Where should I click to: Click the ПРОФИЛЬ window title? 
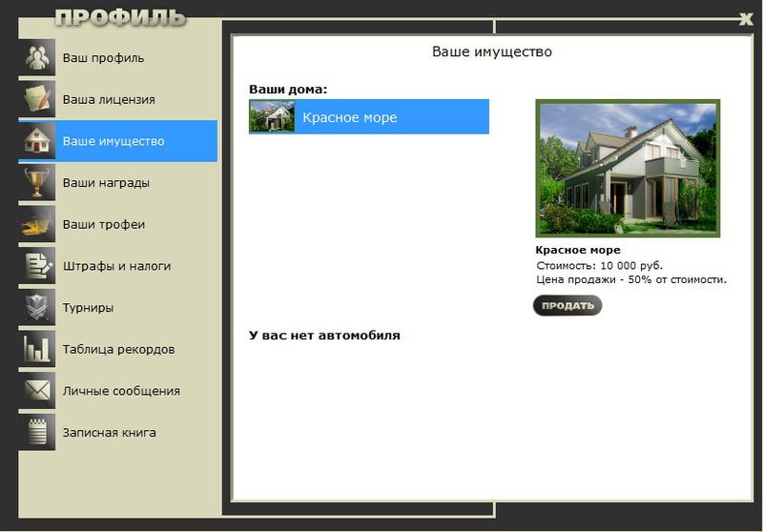120,18
